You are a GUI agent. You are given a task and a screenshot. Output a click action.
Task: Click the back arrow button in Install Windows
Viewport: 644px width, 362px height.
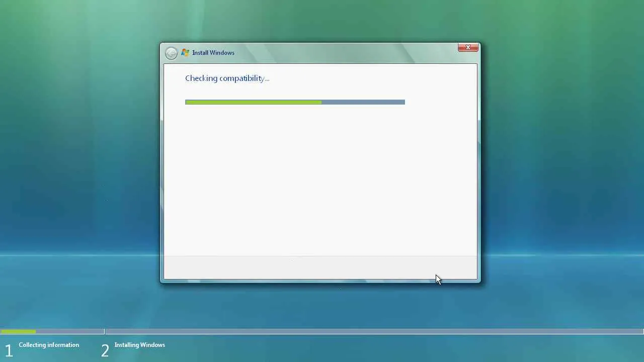(x=171, y=53)
